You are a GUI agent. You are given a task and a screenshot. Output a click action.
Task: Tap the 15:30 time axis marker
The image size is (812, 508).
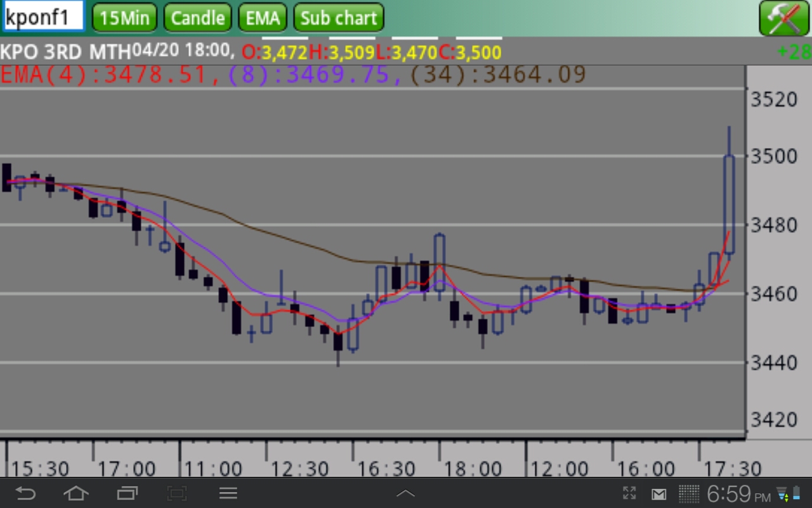[40, 469]
